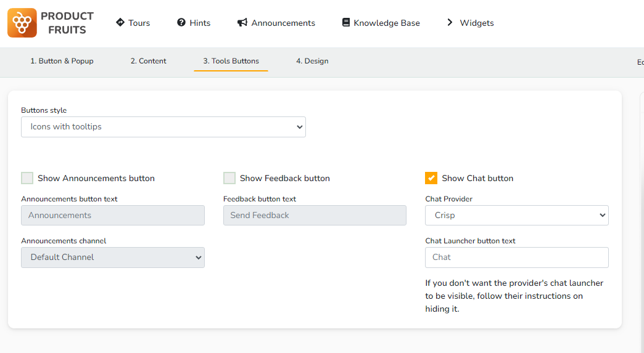Uncheck the Show Chat button checkbox
644x353 pixels.
pyautogui.click(x=431, y=178)
